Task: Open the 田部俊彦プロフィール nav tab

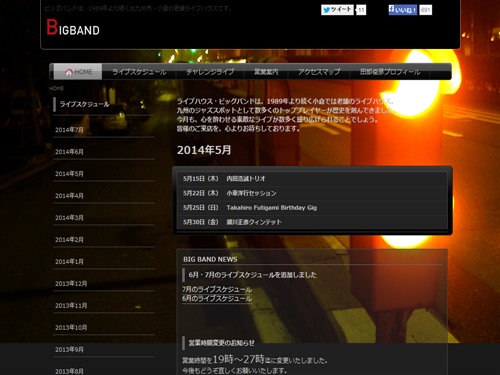Action: pyautogui.click(x=390, y=72)
